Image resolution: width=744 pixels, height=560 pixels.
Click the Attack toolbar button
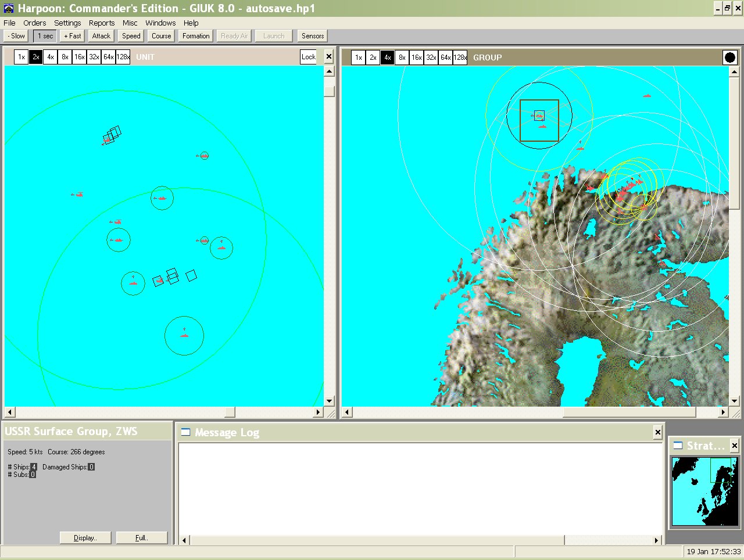(101, 36)
